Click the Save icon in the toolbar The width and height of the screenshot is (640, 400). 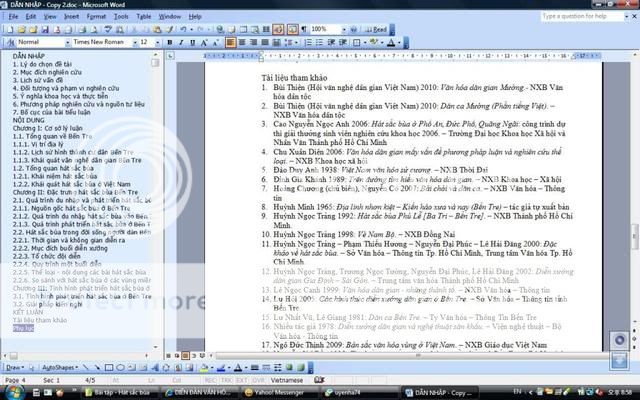coord(43,30)
